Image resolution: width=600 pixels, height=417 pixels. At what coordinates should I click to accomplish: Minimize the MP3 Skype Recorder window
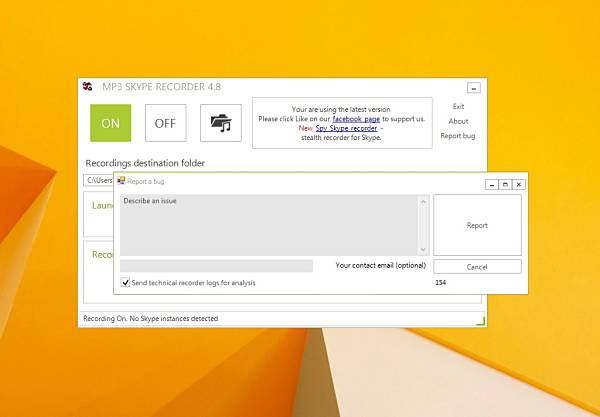[474, 88]
